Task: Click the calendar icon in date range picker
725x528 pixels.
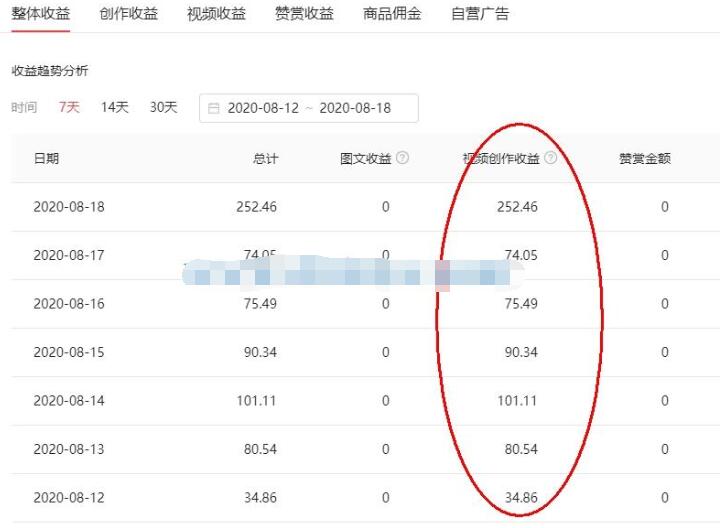Action: (x=214, y=108)
